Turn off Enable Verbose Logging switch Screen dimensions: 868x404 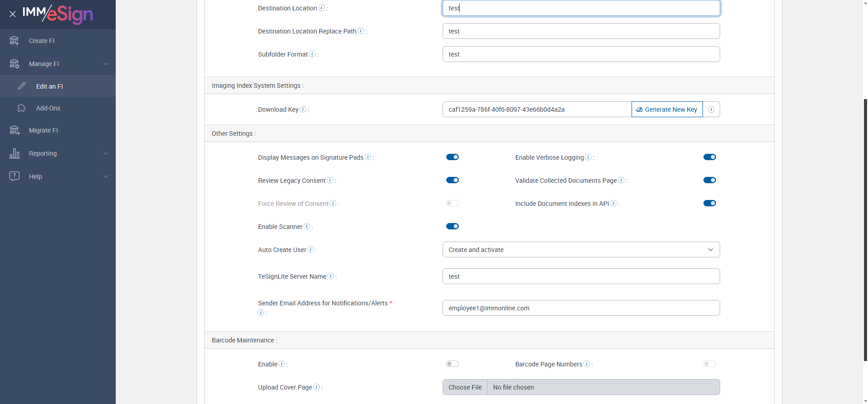[x=709, y=157]
